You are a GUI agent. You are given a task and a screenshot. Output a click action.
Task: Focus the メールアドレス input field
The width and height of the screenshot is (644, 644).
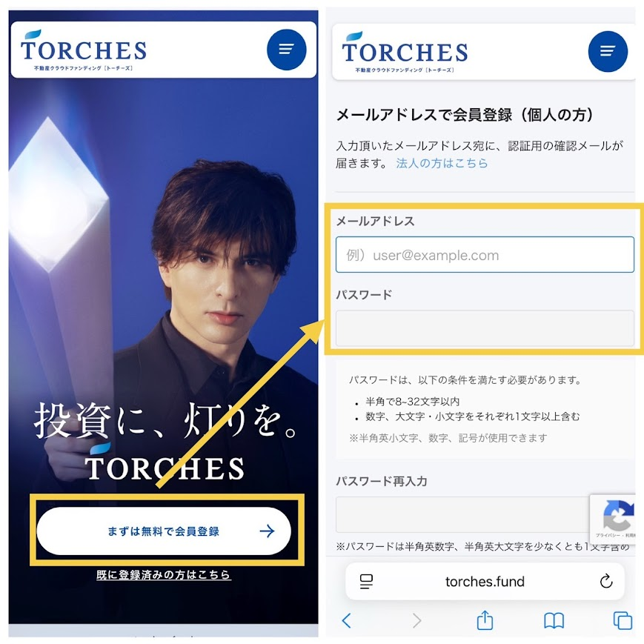point(485,255)
